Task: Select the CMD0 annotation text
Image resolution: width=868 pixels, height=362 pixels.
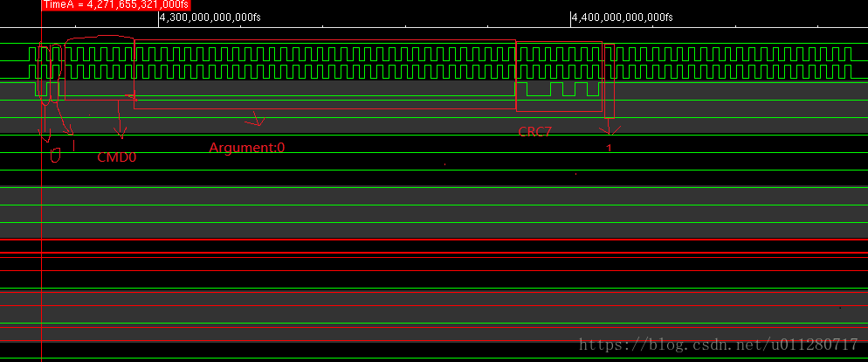Action: coord(117,158)
